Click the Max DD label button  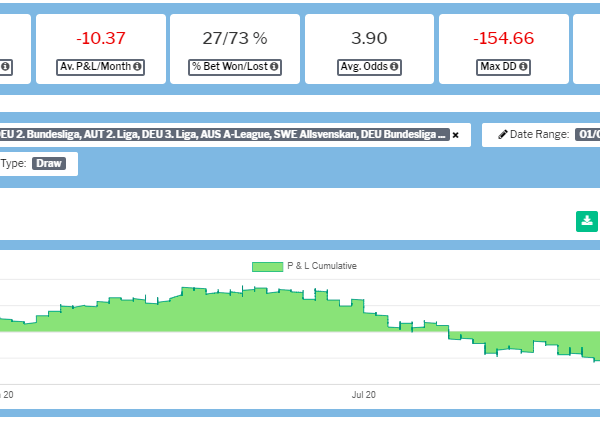[503, 67]
